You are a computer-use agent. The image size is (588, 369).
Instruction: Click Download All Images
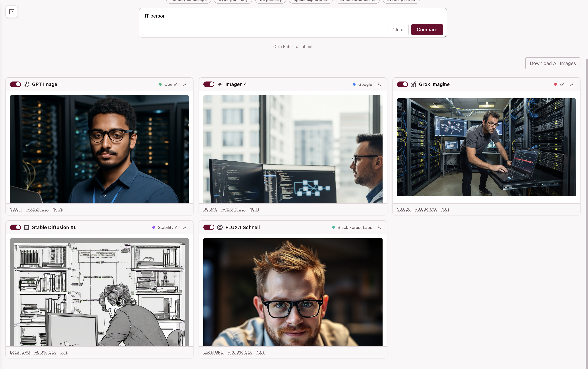552,63
